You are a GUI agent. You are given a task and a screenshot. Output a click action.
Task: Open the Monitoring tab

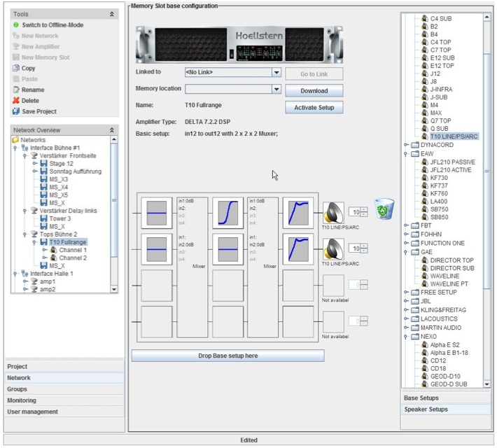[64, 400]
